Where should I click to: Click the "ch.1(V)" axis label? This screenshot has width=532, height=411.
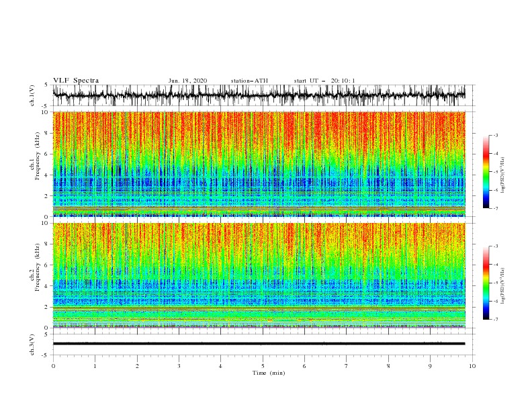click(32, 95)
